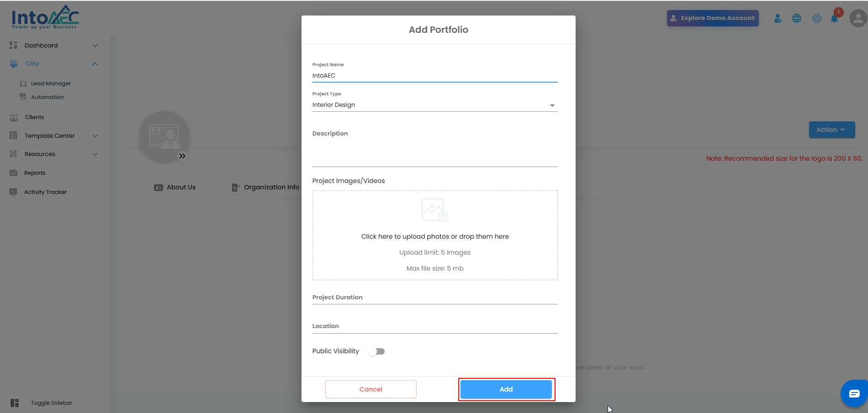868x413 pixels.
Task: Expand the Dashboard menu chevron
Action: [95, 46]
